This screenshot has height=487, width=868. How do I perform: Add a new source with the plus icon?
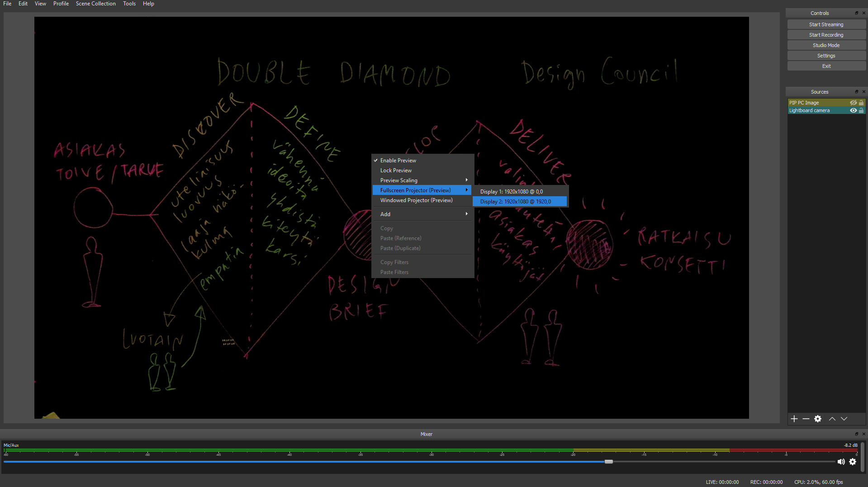click(x=794, y=419)
